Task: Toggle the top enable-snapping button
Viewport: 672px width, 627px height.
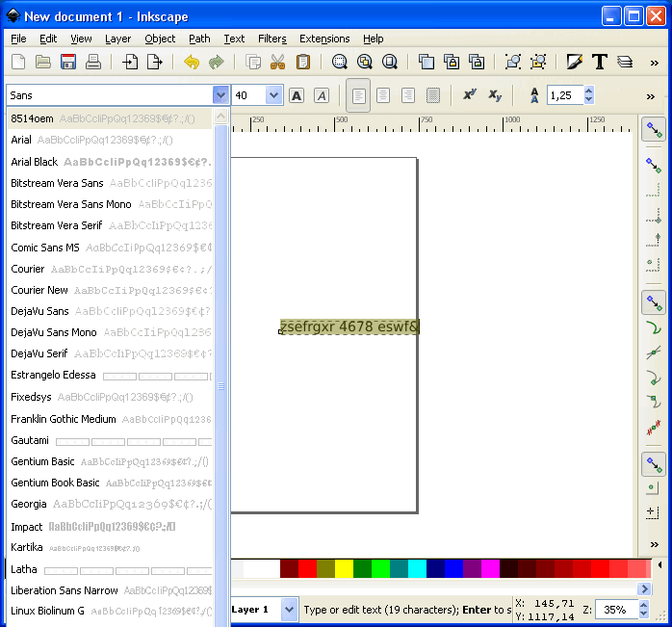Action: click(x=654, y=130)
